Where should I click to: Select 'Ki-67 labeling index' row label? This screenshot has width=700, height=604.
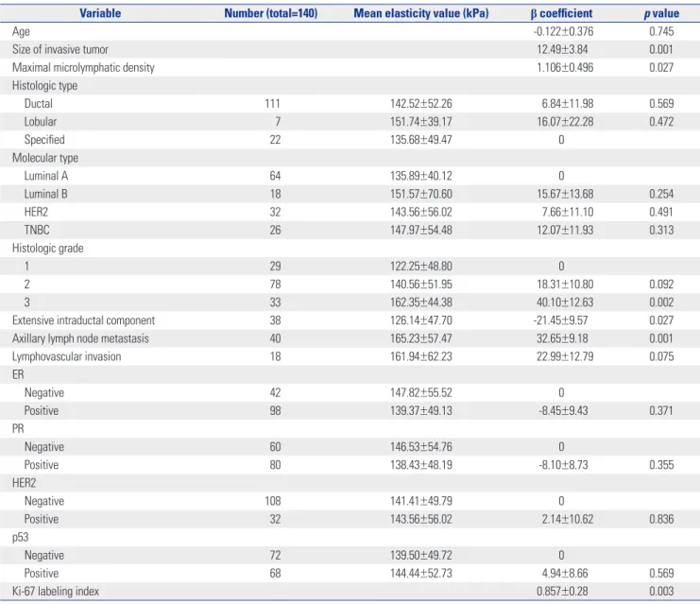[x=56, y=592]
